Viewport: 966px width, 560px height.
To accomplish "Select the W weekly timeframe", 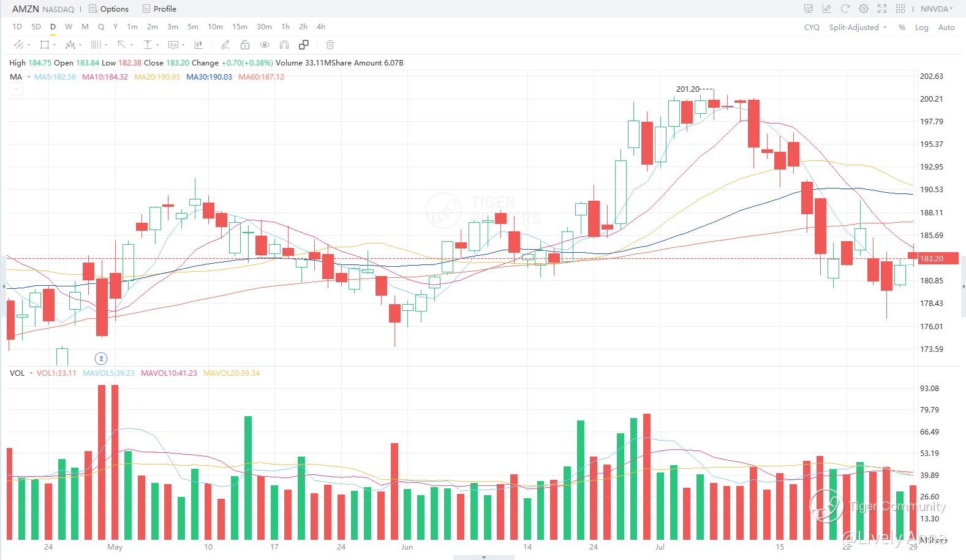I will [69, 27].
